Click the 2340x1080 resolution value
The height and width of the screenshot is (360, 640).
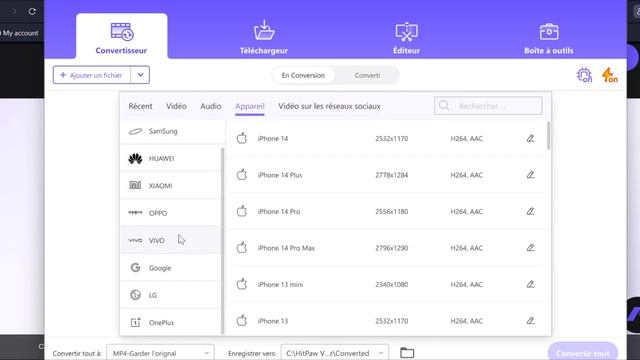point(391,284)
